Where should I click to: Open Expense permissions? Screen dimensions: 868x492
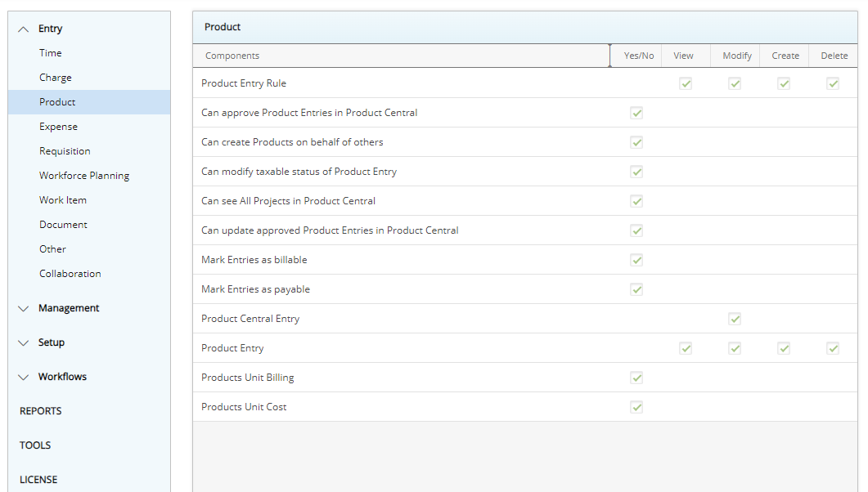[x=58, y=127]
